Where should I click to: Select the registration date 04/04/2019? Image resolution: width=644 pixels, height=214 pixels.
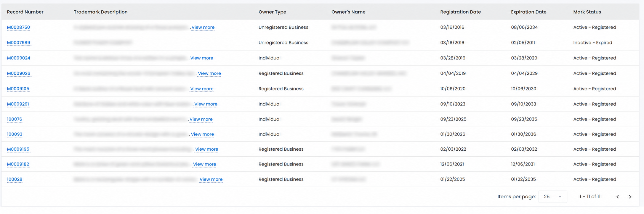(x=453, y=73)
